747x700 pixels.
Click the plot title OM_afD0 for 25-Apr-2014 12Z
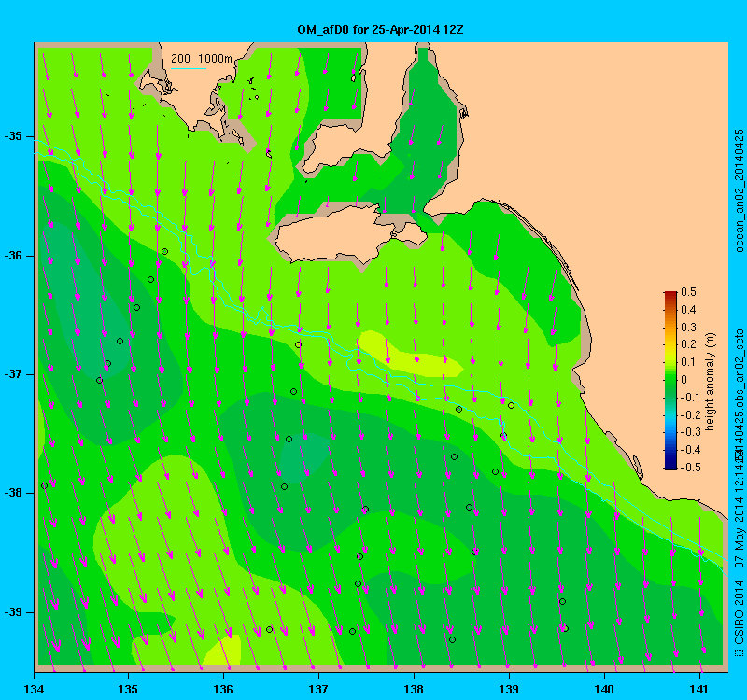pyautogui.click(x=380, y=30)
